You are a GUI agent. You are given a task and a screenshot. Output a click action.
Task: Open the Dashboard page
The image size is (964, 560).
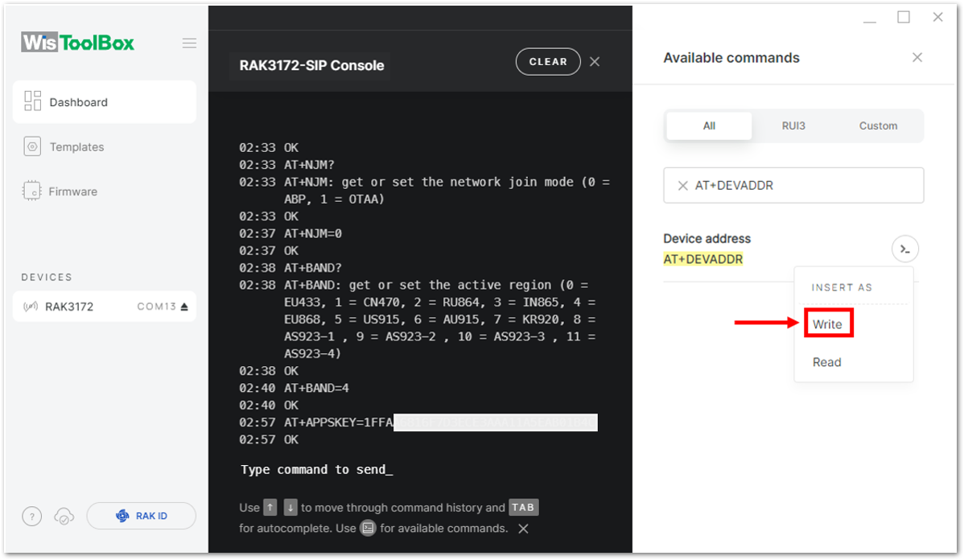[105, 102]
